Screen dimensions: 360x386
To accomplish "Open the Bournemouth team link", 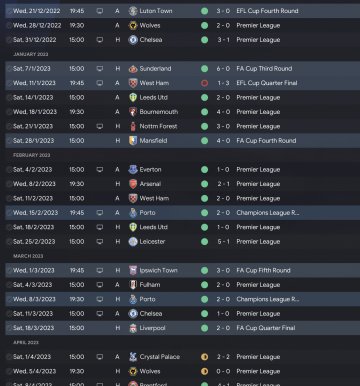I will [x=159, y=112].
